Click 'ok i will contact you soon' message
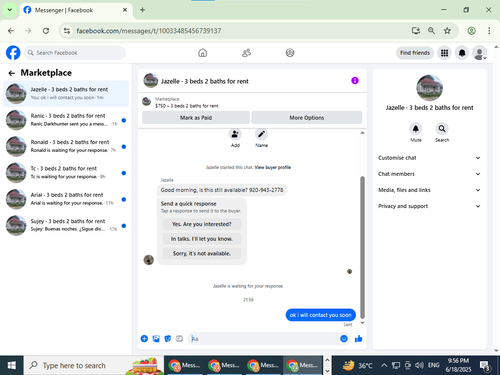This screenshot has width=500, height=375. pos(320,315)
